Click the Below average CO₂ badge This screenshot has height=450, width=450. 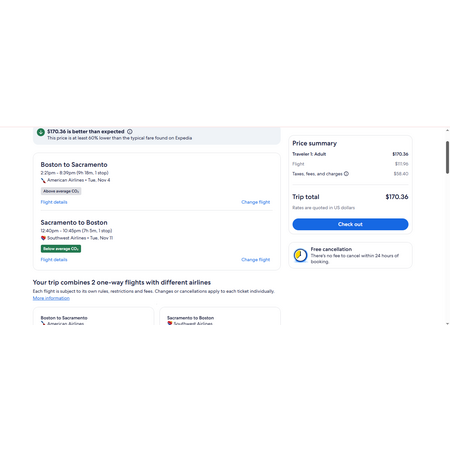(61, 249)
